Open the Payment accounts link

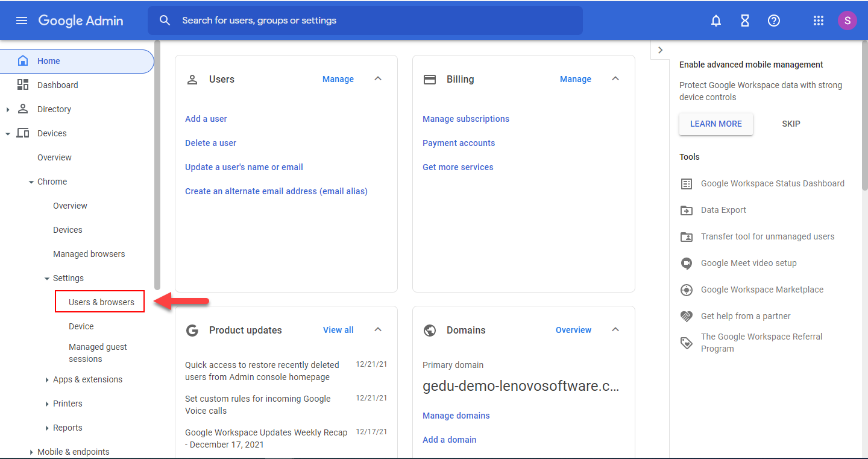[x=459, y=143]
